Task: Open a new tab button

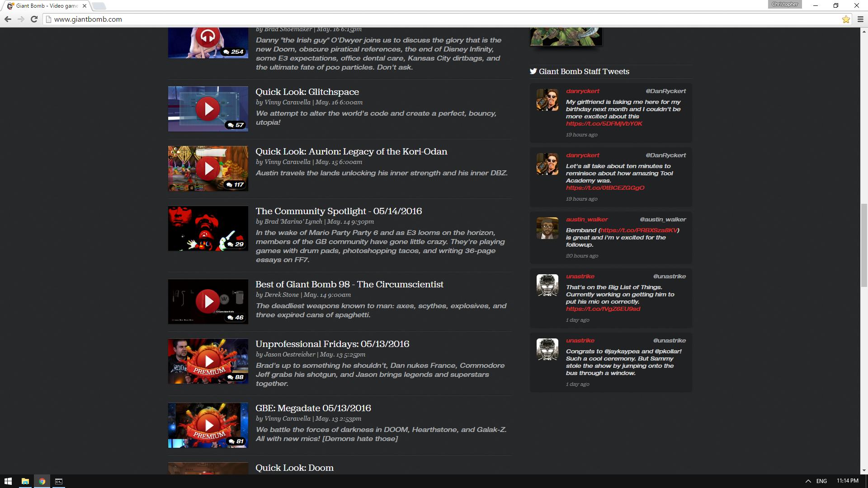Action: tap(99, 6)
